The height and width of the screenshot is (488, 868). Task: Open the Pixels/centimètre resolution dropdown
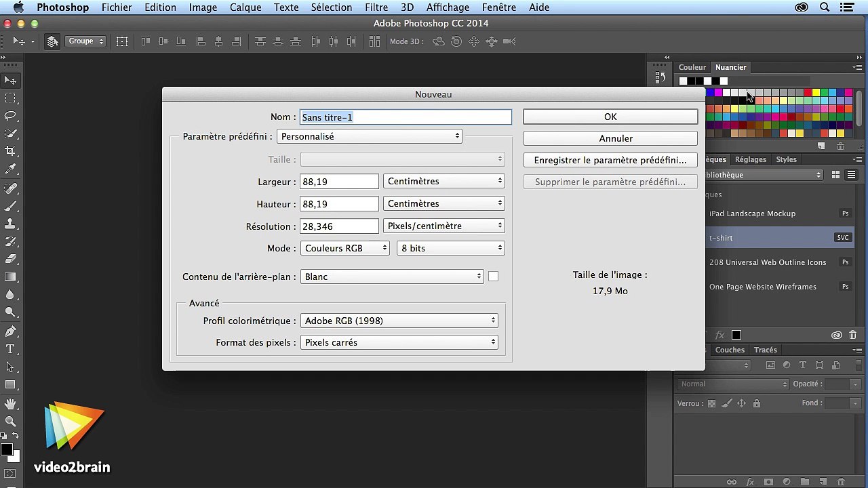tap(444, 226)
